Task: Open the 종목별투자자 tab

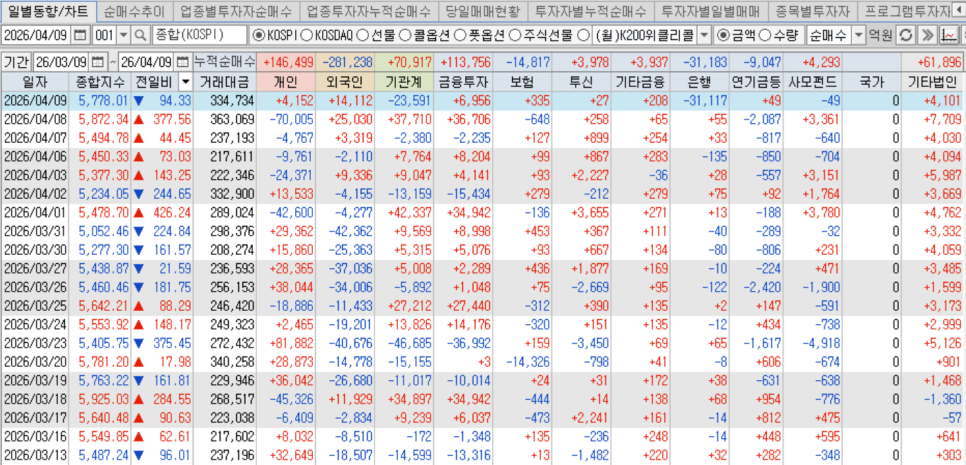Action: pyautogui.click(x=811, y=10)
